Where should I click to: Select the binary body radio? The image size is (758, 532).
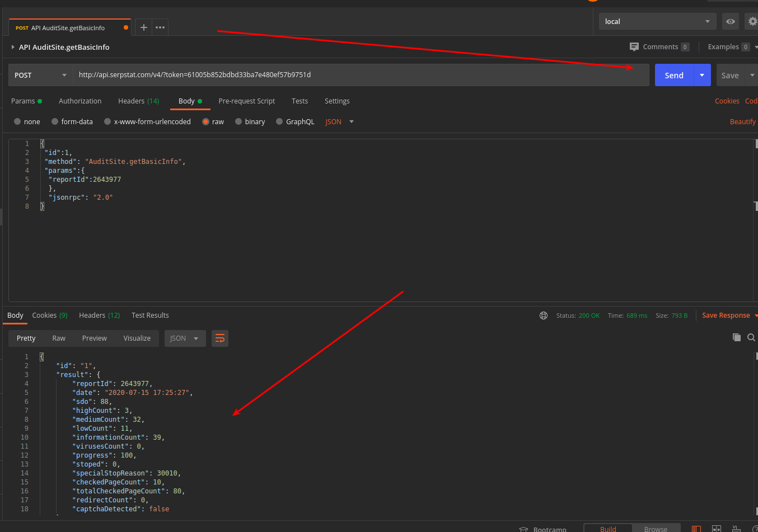239,121
